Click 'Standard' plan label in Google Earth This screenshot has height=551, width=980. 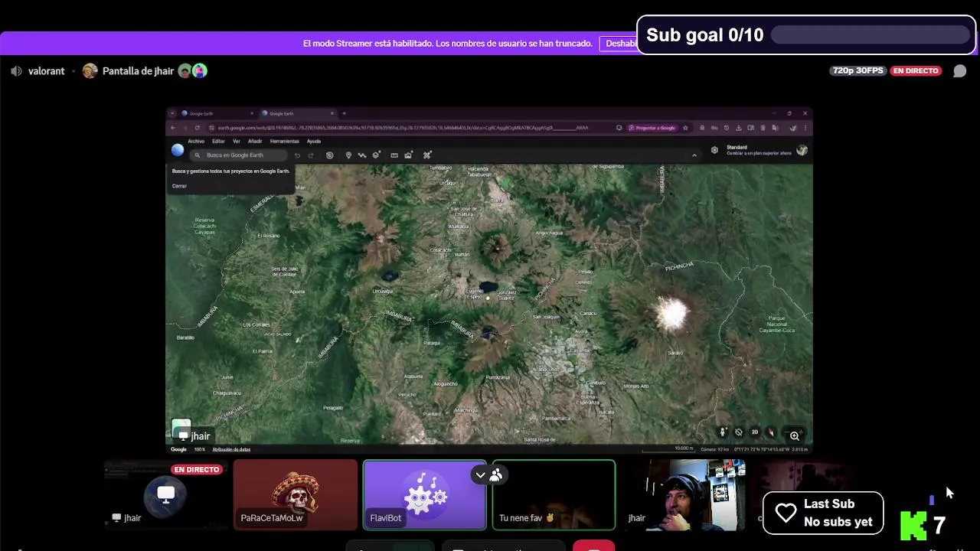point(737,147)
